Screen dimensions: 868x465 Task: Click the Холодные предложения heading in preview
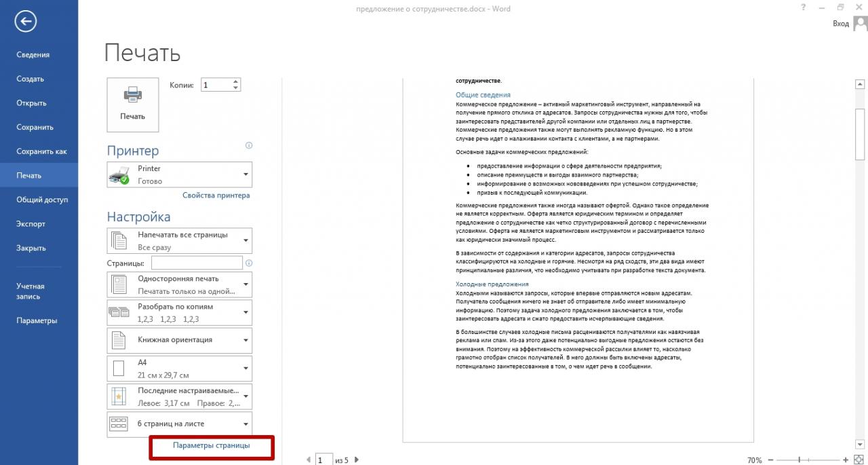click(492, 284)
